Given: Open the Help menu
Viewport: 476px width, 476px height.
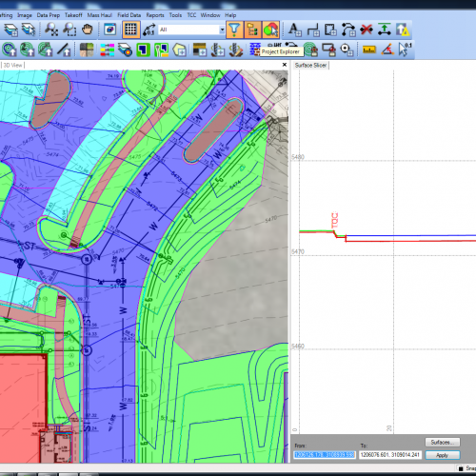Looking at the screenshot, I should point(230,15).
